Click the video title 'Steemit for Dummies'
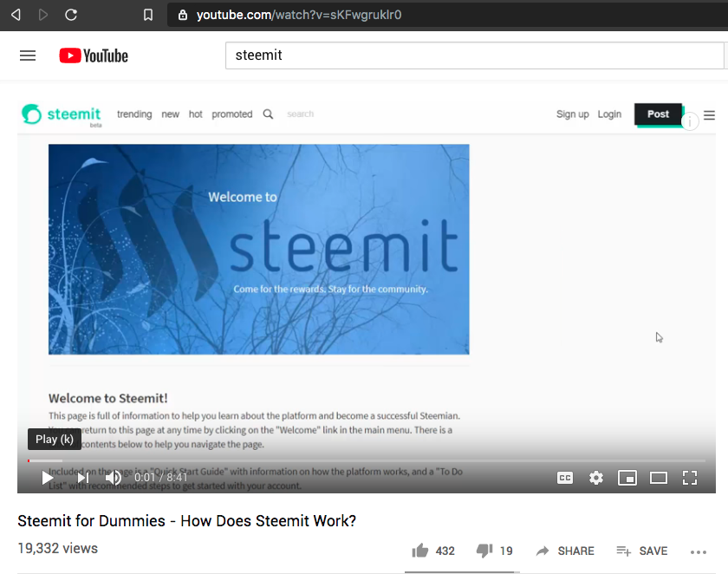Image resolution: width=728 pixels, height=574 pixels. (x=186, y=521)
